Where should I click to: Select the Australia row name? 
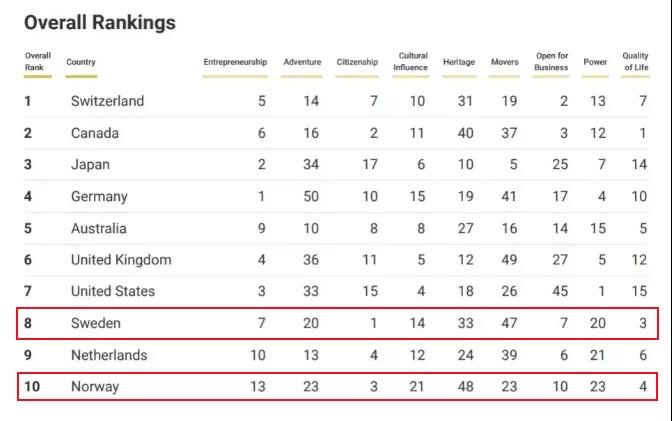pyautogui.click(x=98, y=228)
